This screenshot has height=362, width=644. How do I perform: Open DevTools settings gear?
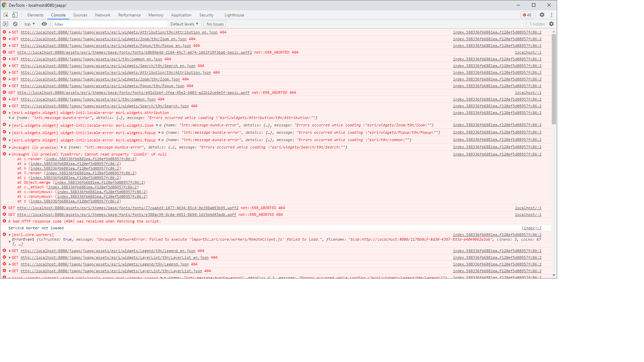[x=542, y=15]
